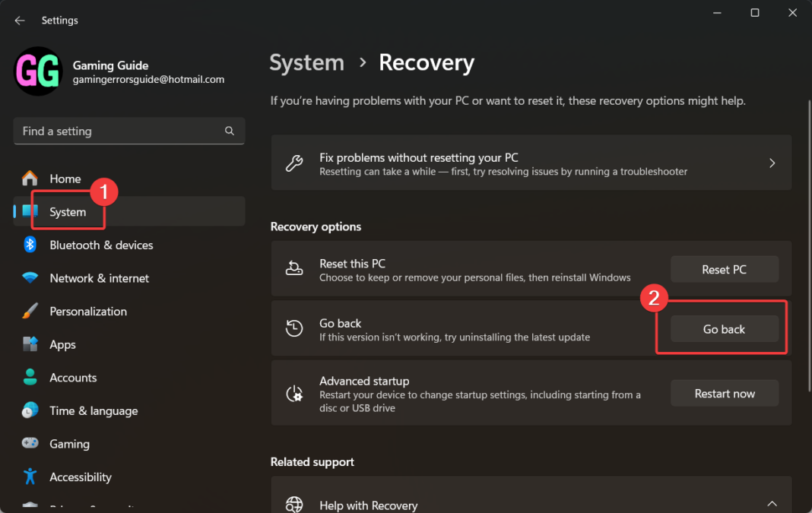
Task: Open the Accounts icon
Action: (29, 377)
